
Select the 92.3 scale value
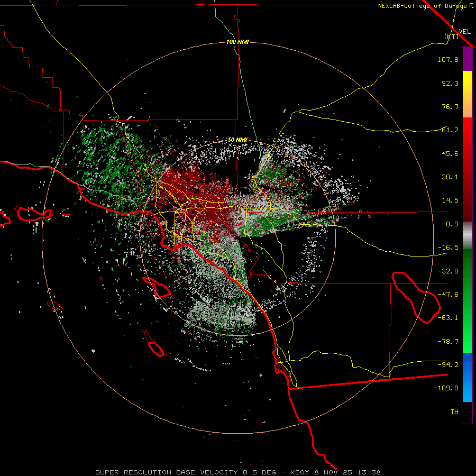pos(450,83)
